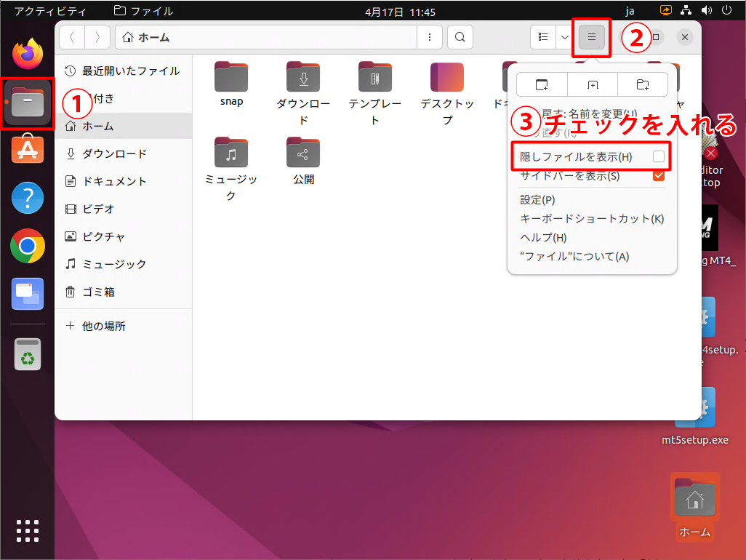Click the new window icon in popup menu
The image size is (746, 560).
(x=542, y=84)
